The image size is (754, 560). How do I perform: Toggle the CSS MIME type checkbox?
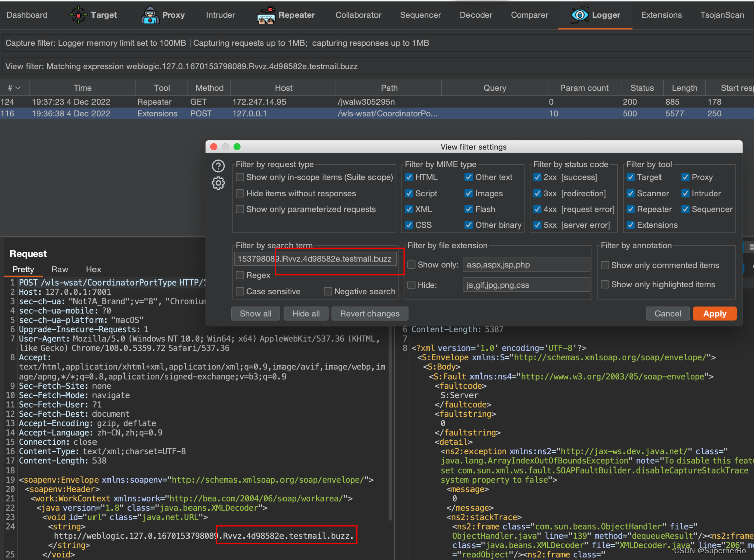tap(409, 225)
